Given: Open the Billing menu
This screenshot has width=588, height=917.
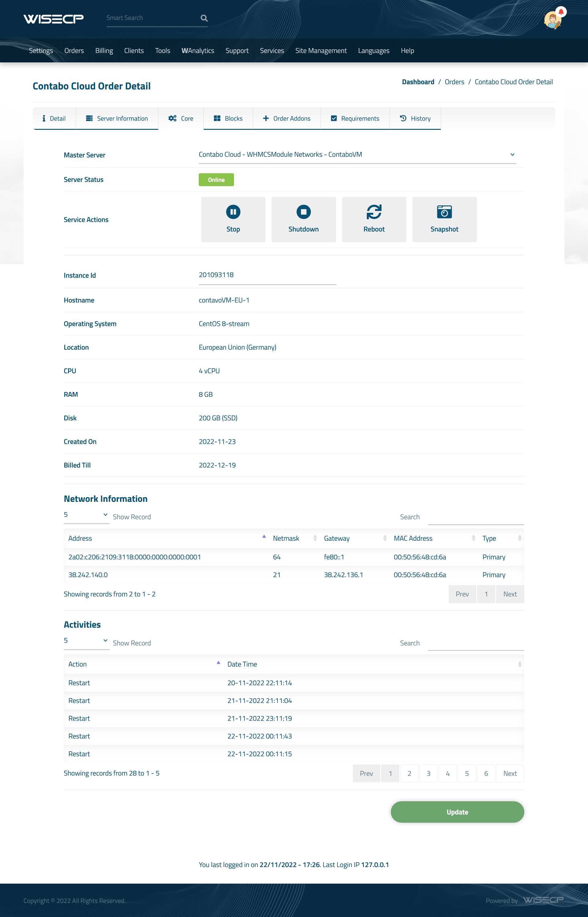Looking at the screenshot, I should click(104, 51).
